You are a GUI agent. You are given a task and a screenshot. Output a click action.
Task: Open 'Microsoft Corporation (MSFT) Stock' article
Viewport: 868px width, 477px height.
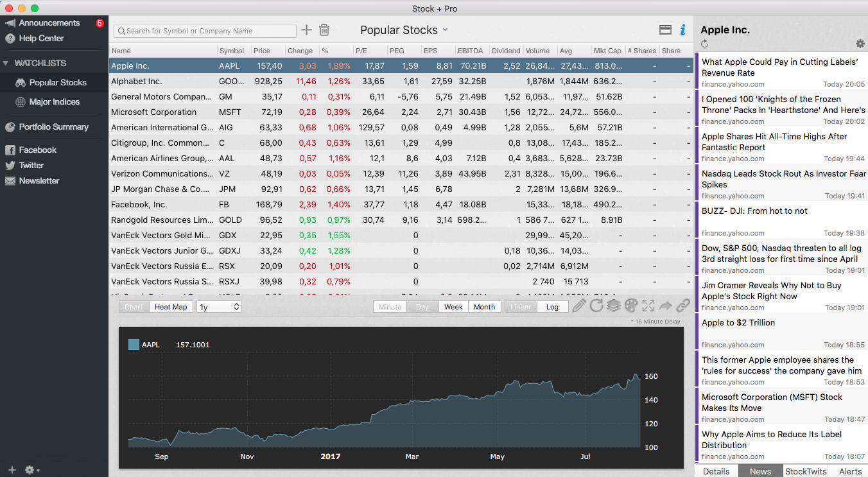(x=781, y=408)
